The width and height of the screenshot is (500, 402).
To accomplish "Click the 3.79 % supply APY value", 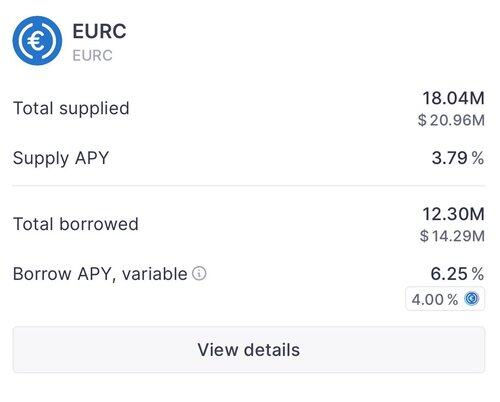I will [x=458, y=158].
